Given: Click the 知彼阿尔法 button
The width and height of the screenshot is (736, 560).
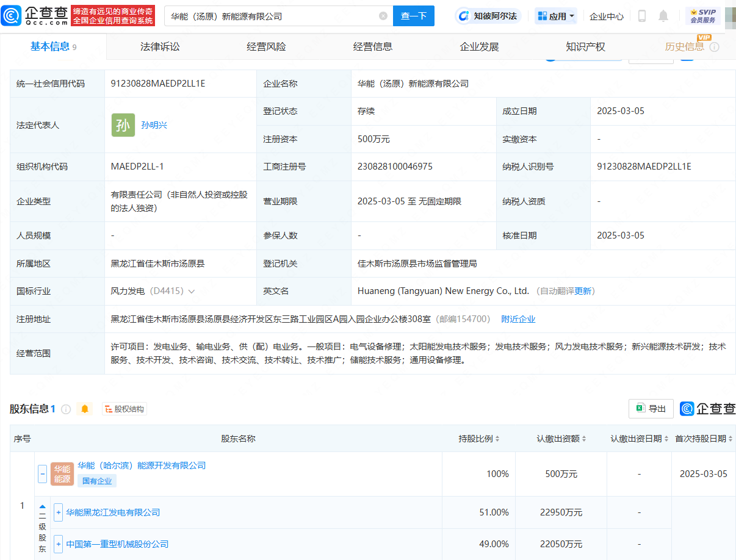Looking at the screenshot, I should pos(488,16).
